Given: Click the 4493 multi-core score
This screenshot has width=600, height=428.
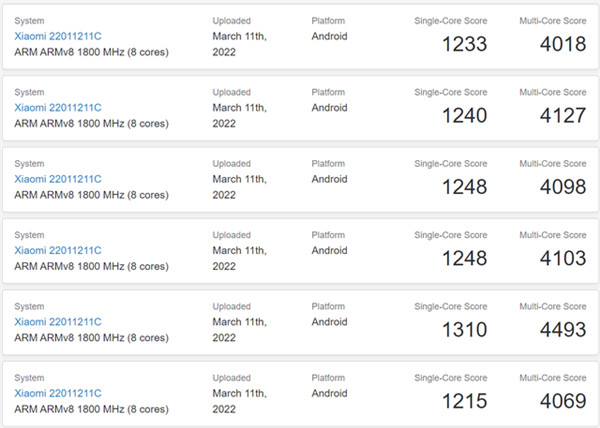Looking at the screenshot, I should pos(562,330).
